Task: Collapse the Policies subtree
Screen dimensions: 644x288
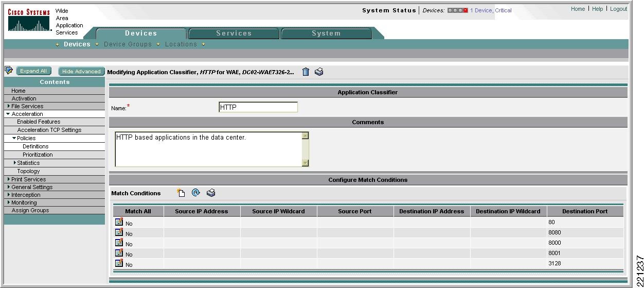Action: (x=14, y=138)
